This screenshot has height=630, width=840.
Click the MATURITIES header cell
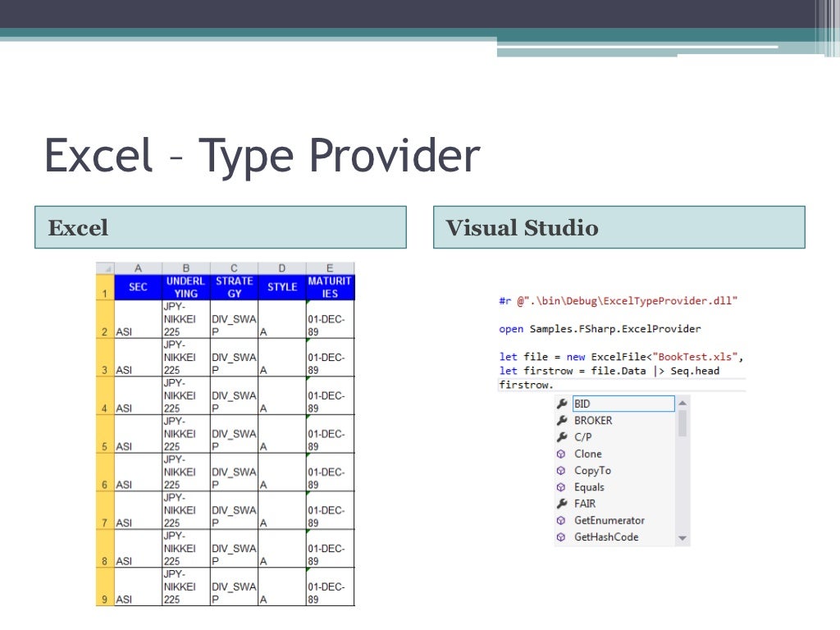point(330,287)
